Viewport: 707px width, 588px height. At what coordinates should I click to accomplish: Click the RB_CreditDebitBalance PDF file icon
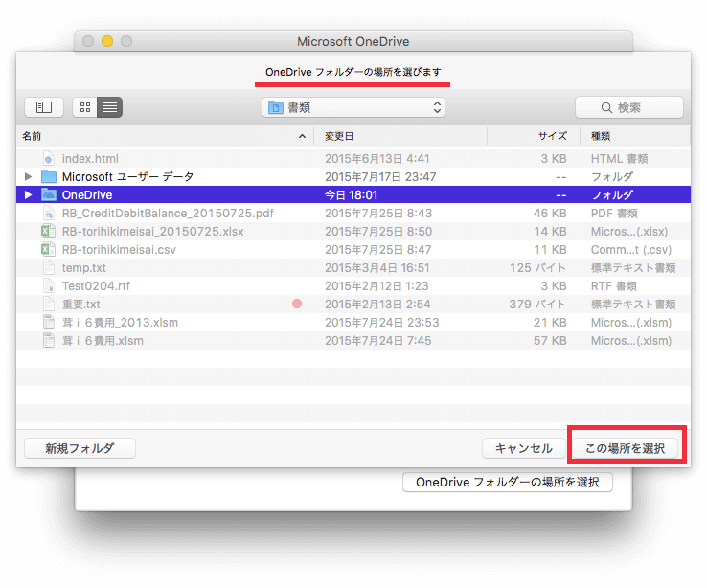point(49,214)
